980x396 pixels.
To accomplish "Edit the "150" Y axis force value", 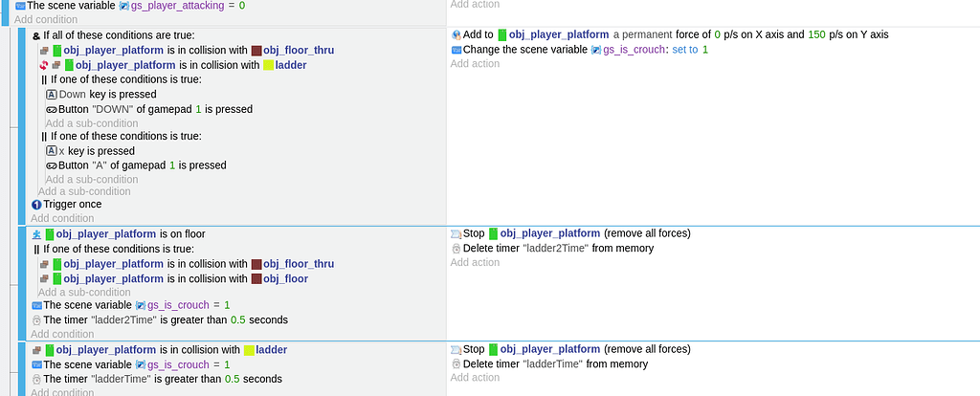I will (x=817, y=35).
